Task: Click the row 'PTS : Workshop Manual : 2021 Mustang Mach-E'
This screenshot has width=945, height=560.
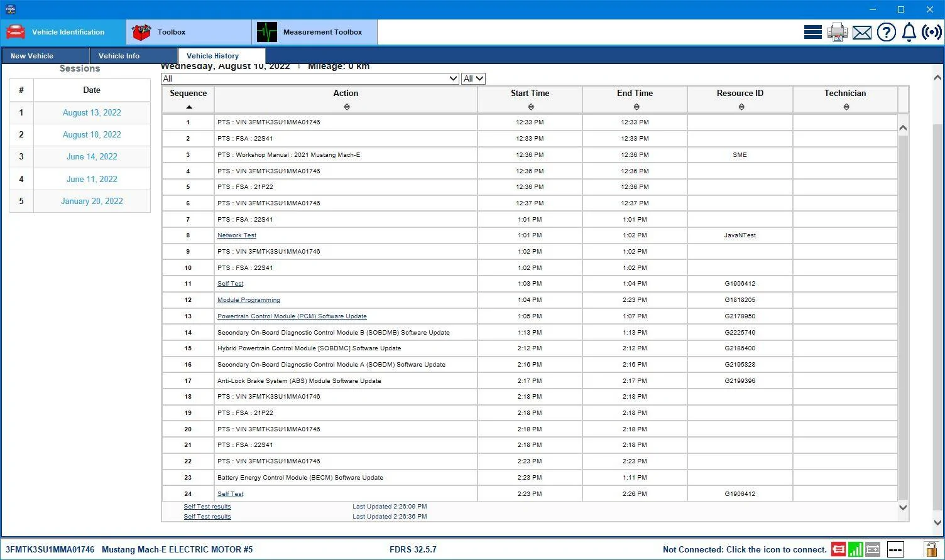Action: tap(530, 155)
